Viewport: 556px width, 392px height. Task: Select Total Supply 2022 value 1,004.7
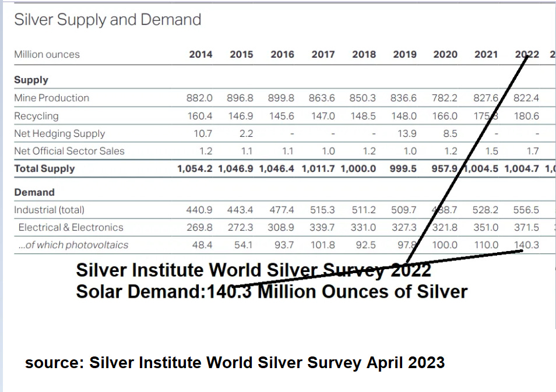[522, 169]
